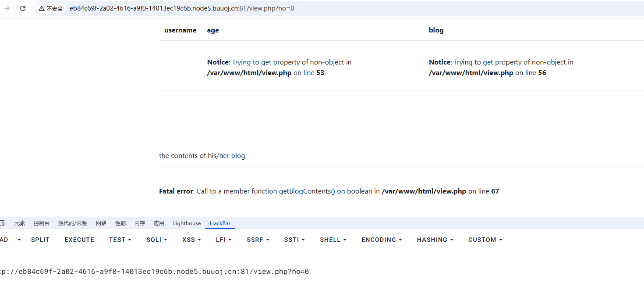Switch to the 网络 DevTools tab
Image resolution: width=644 pixels, height=287 pixels.
(101, 223)
